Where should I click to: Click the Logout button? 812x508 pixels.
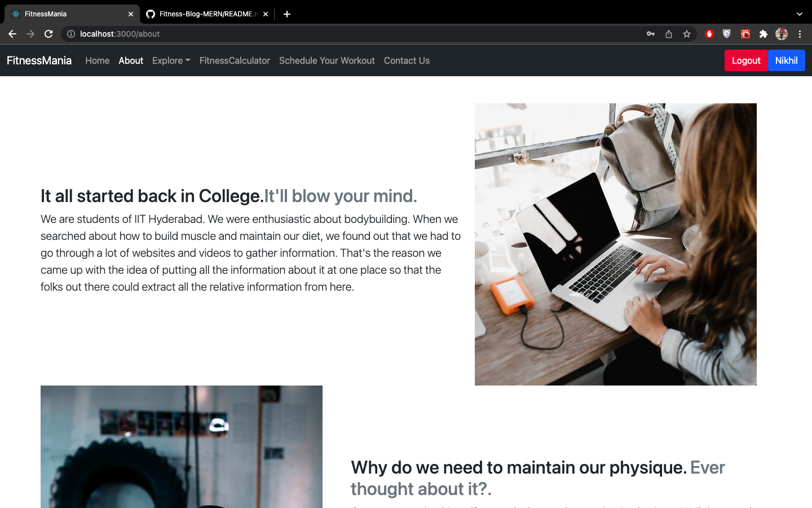click(x=746, y=60)
